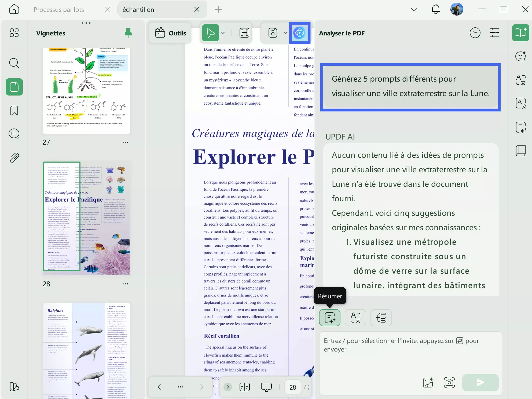Image resolution: width=532 pixels, height=399 pixels.
Task: Send the message with green arrow button
Action: tap(480, 383)
